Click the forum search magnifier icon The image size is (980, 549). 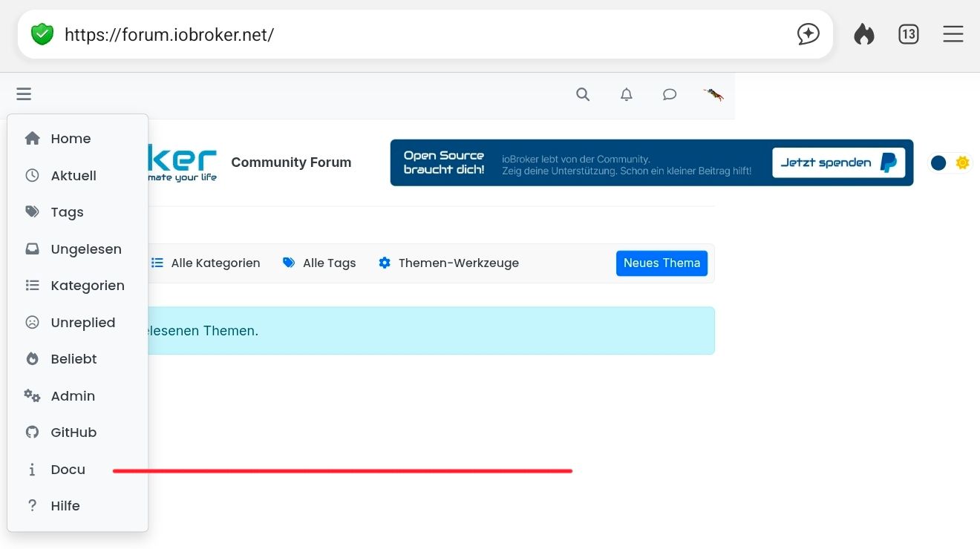coord(583,94)
